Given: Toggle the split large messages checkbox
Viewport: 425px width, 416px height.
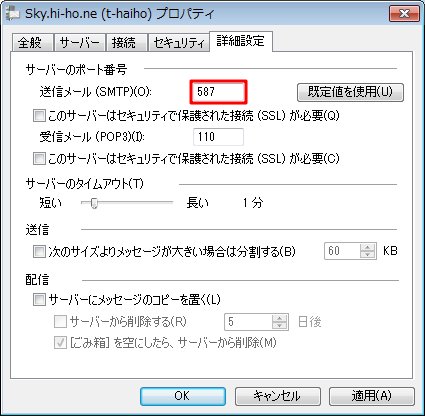Looking at the screenshot, I should point(39,251).
